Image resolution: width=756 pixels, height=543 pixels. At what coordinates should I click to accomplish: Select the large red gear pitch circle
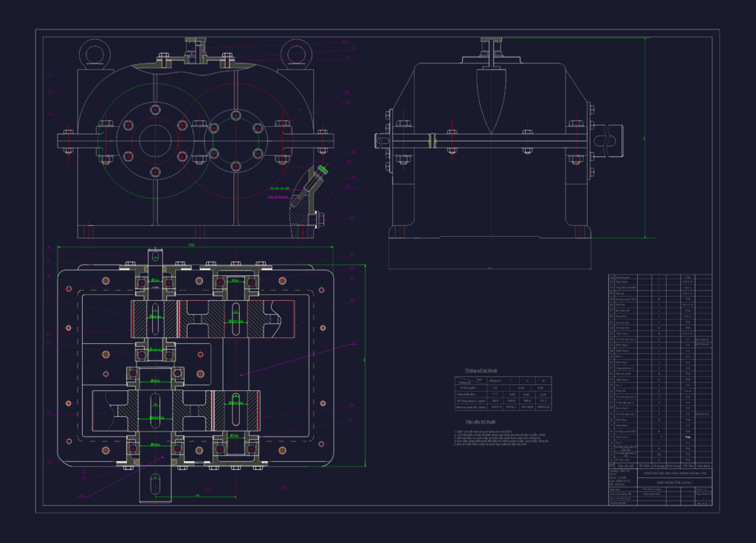click(236, 141)
